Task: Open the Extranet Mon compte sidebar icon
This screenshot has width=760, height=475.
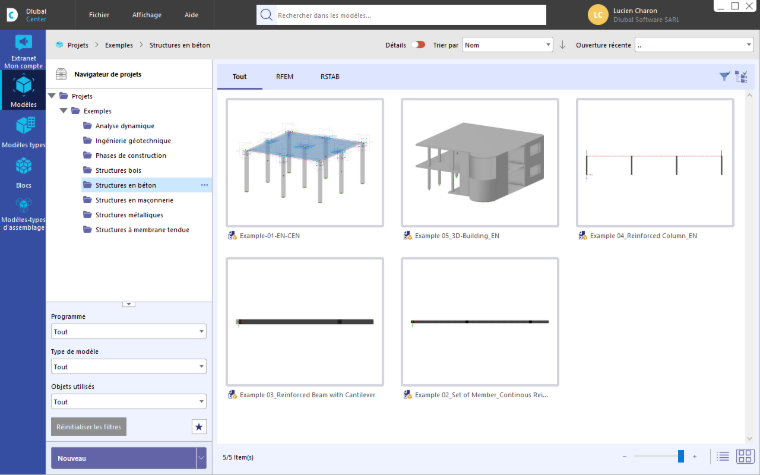Action: [23, 50]
